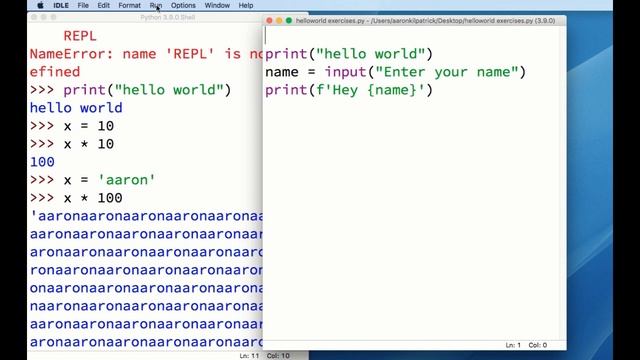
Task: Close the helloworld exercises.py editor window
Action: [269, 20]
